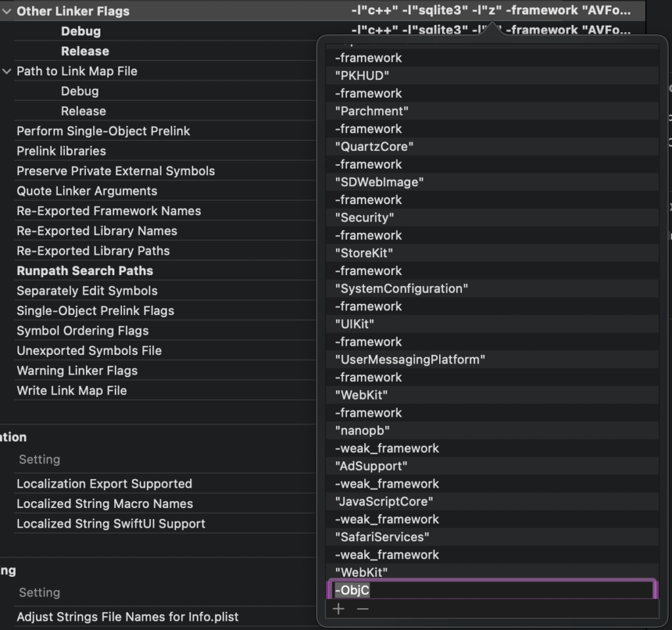Select Re-Exported Library Paths setting
The width and height of the screenshot is (672, 630).
coord(93,251)
